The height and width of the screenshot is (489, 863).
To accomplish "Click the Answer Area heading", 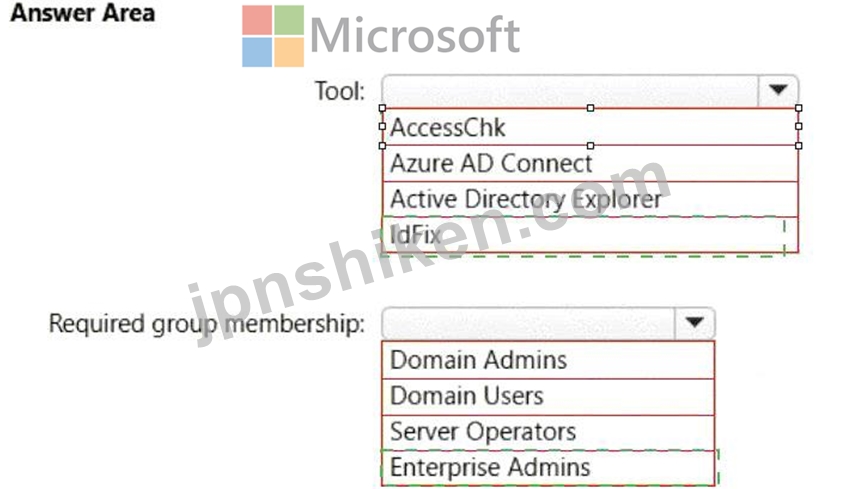I will click(x=83, y=13).
